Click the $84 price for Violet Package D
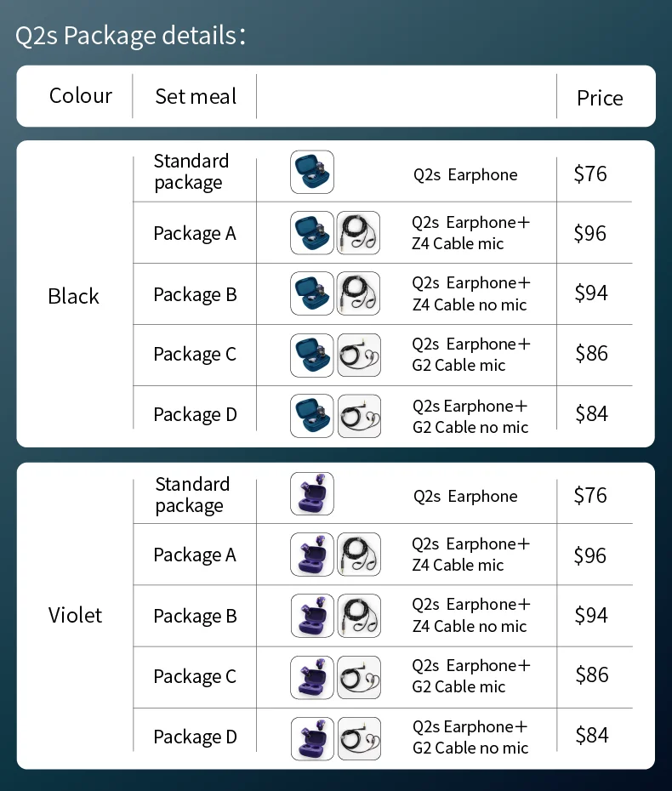 pyautogui.click(x=592, y=735)
